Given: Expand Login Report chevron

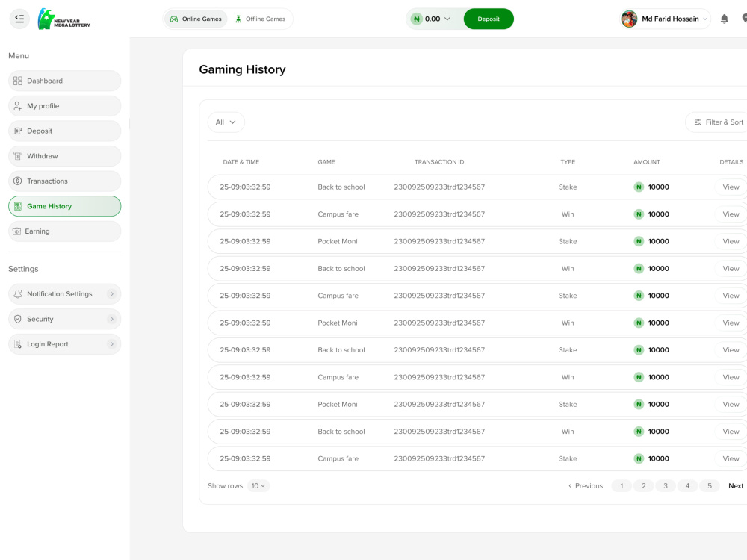Looking at the screenshot, I should tap(112, 343).
